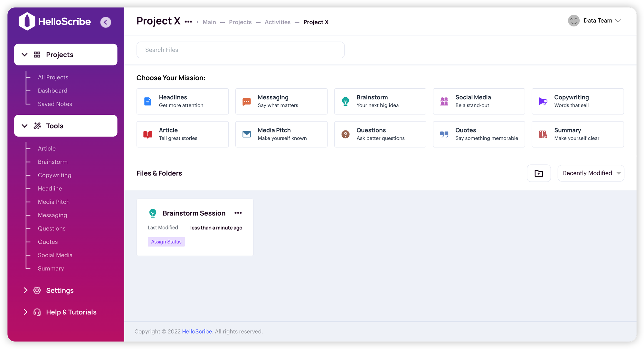Screen dimensions: 644x349
Task: Click the 'Say something memorable' subtitle
Action: [487, 138]
